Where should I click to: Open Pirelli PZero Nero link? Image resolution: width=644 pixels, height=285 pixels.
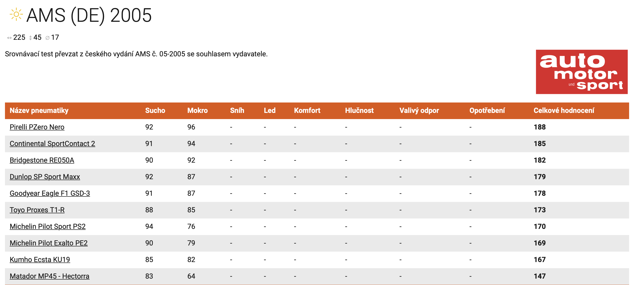coord(37,127)
